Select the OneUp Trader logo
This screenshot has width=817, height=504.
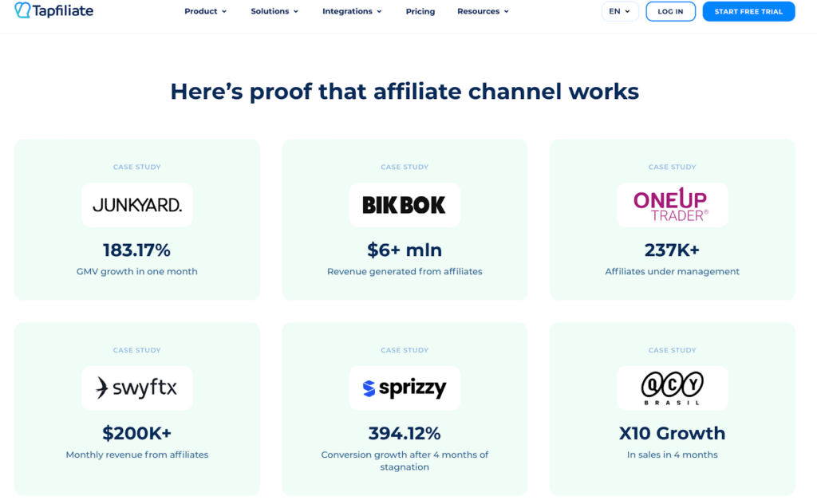pyautogui.click(x=672, y=205)
